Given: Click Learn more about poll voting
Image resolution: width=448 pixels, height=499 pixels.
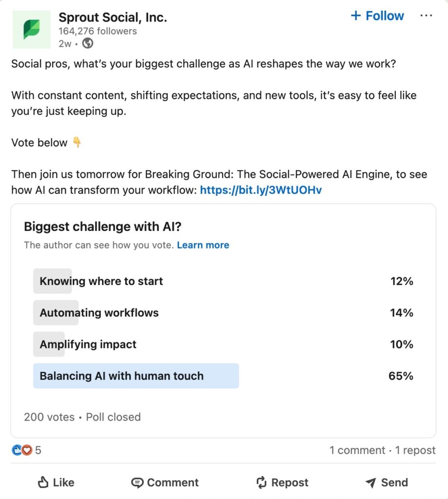Looking at the screenshot, I should [203, 245].
